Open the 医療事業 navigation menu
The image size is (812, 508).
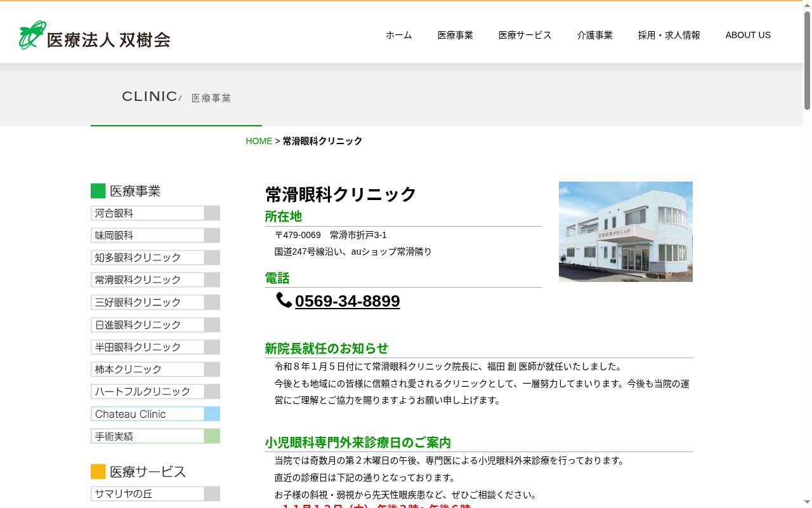455,35
